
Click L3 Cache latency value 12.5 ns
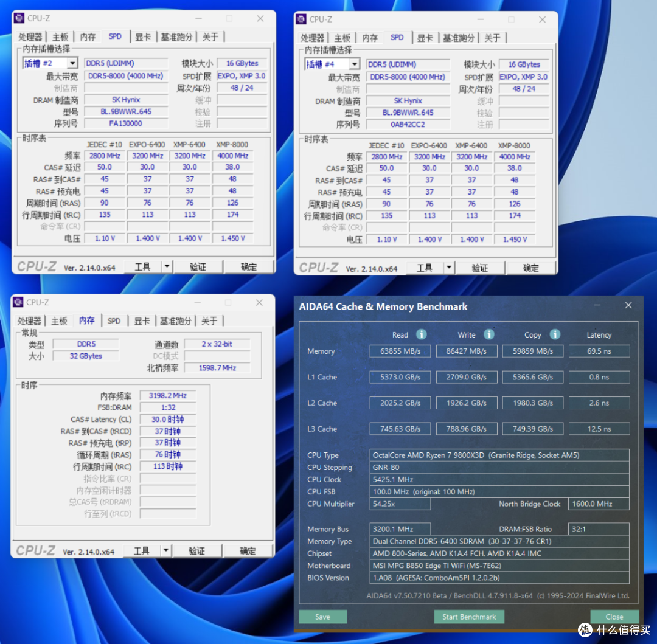(x=599, y=429)
